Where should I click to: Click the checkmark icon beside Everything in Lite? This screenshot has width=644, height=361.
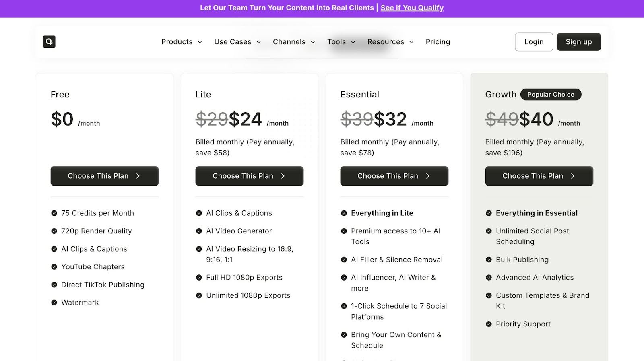click(344, 213)
